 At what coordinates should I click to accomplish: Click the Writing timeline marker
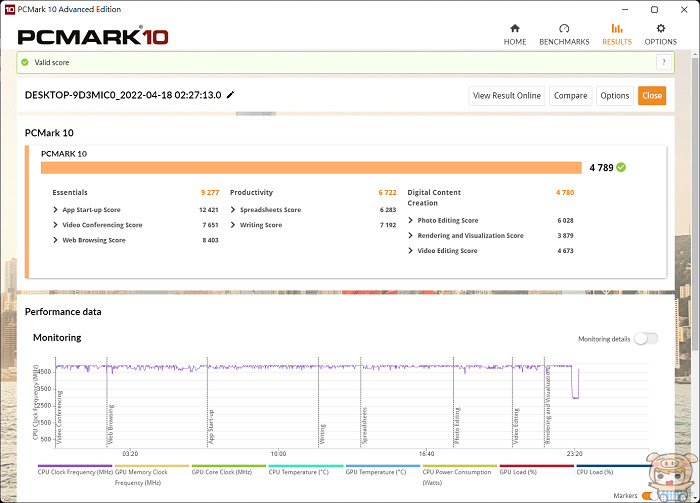[x=322, y=434]
